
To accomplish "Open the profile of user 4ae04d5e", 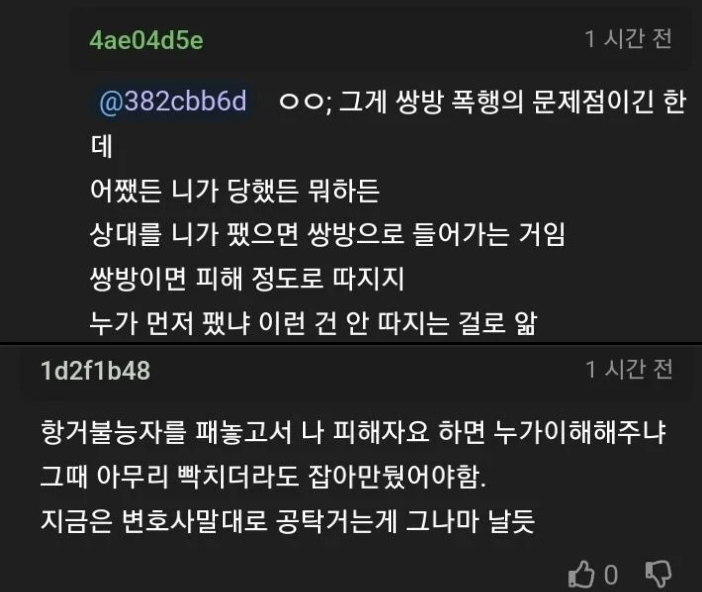I will coord(147,39).
